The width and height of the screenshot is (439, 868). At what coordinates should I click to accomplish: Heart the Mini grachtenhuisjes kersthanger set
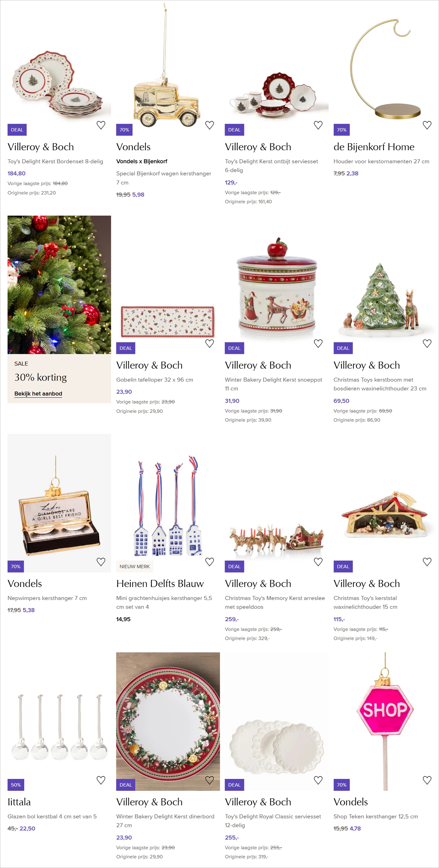(210, 562)
